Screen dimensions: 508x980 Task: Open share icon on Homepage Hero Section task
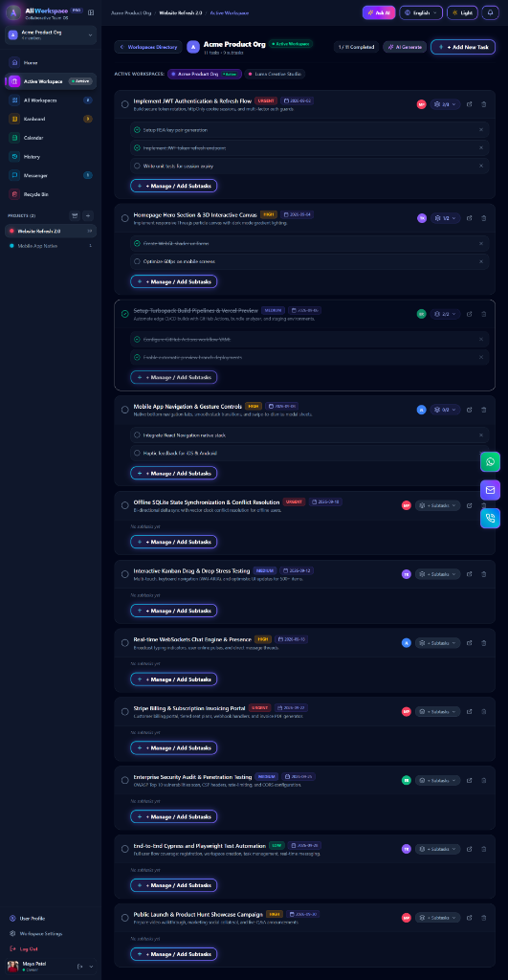point(470,218)
